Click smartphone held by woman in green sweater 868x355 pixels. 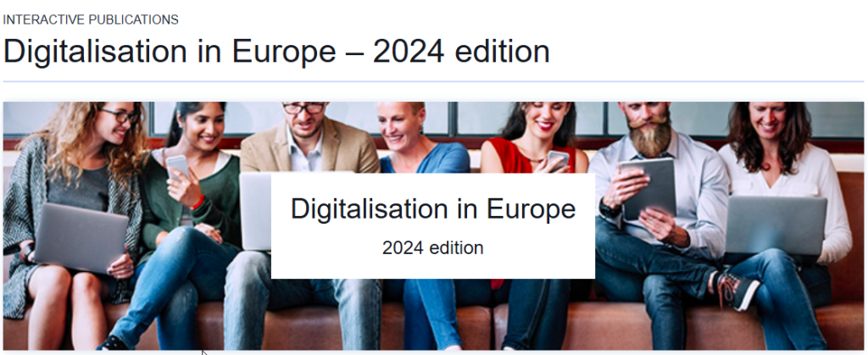tap(178, 168)
